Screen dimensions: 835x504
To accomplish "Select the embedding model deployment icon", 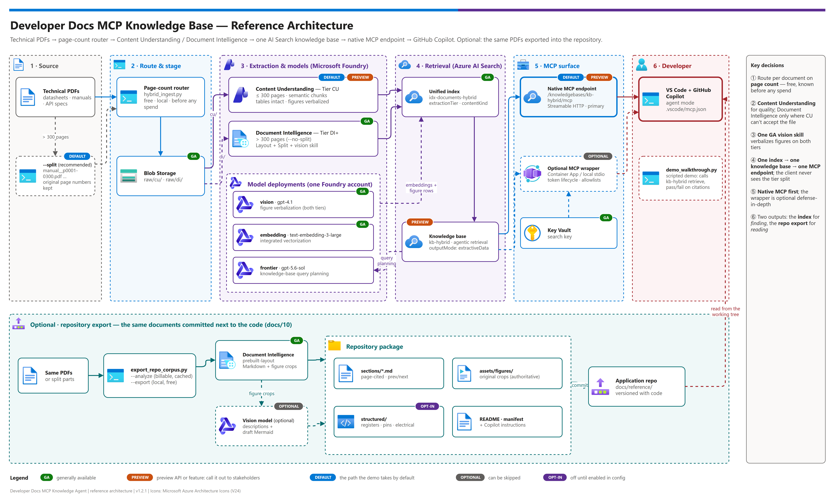I will 245,237.
